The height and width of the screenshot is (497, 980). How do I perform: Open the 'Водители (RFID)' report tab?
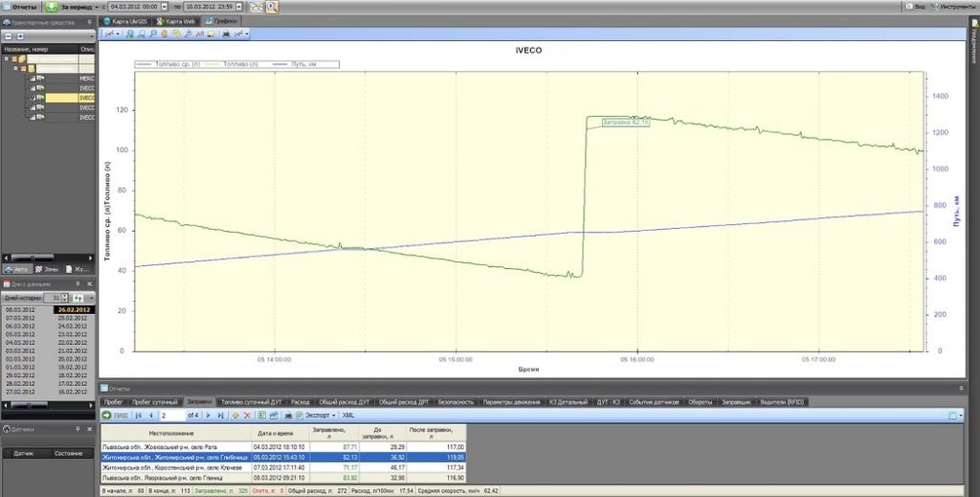tap(782, 402)
